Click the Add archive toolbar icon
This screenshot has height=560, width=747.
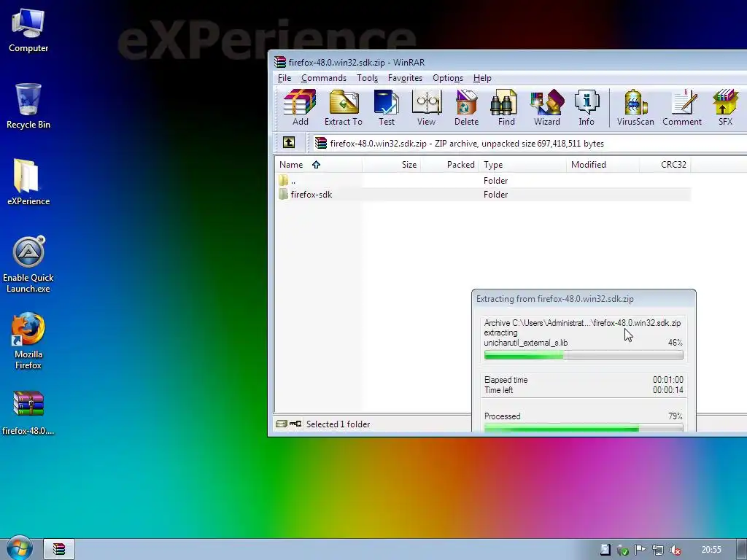point(300,108)
